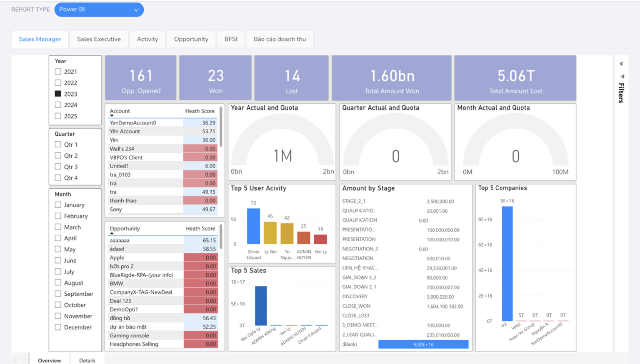This screenshot has height=364, width=640.
Task: Open the Report Type dropdown chevron
Action: click(136, 10)
